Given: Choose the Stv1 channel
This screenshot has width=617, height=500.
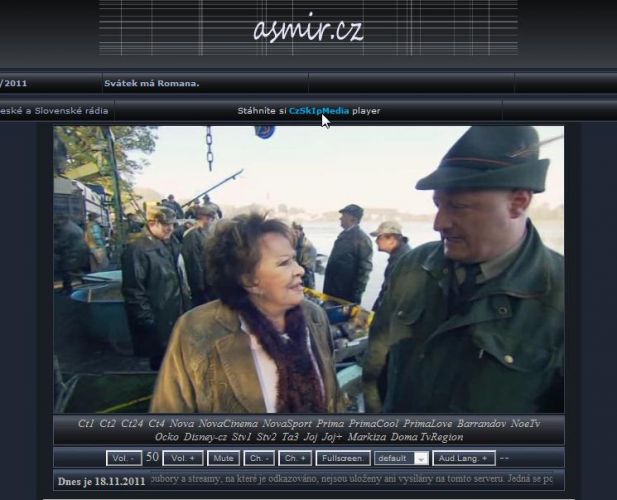Looking at the screenshot, I should tap(241, 437).
